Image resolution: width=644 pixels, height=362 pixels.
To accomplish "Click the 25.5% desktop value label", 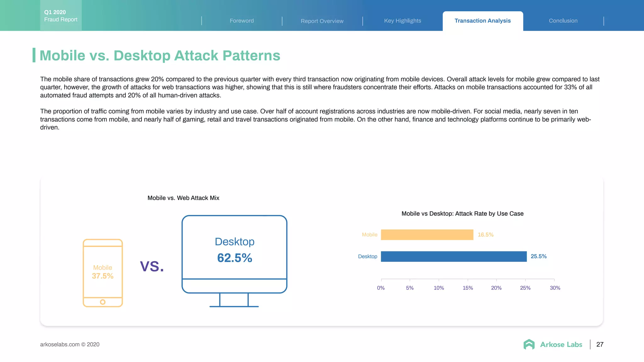I will click(539, 256).
